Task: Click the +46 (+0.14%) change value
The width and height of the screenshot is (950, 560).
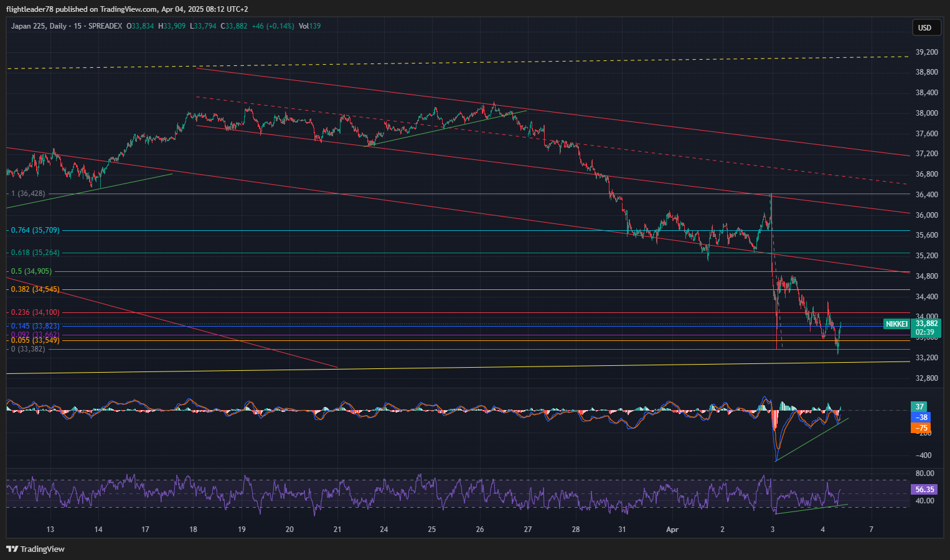Action: pos(273,26)
